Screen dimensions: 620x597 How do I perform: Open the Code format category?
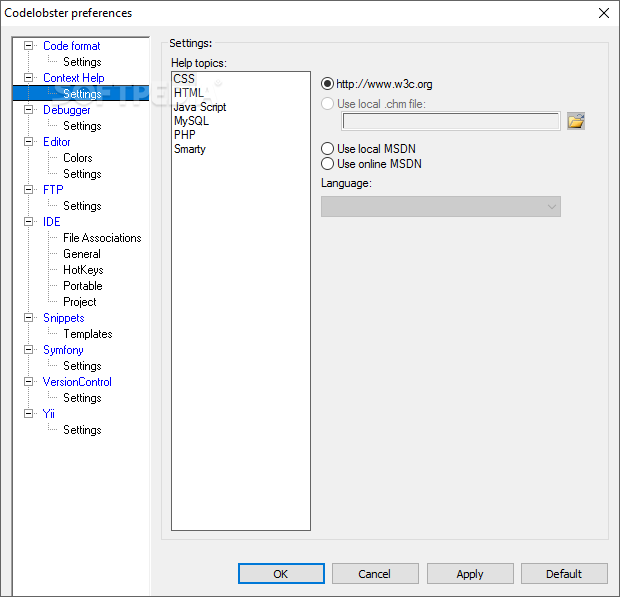72,46
